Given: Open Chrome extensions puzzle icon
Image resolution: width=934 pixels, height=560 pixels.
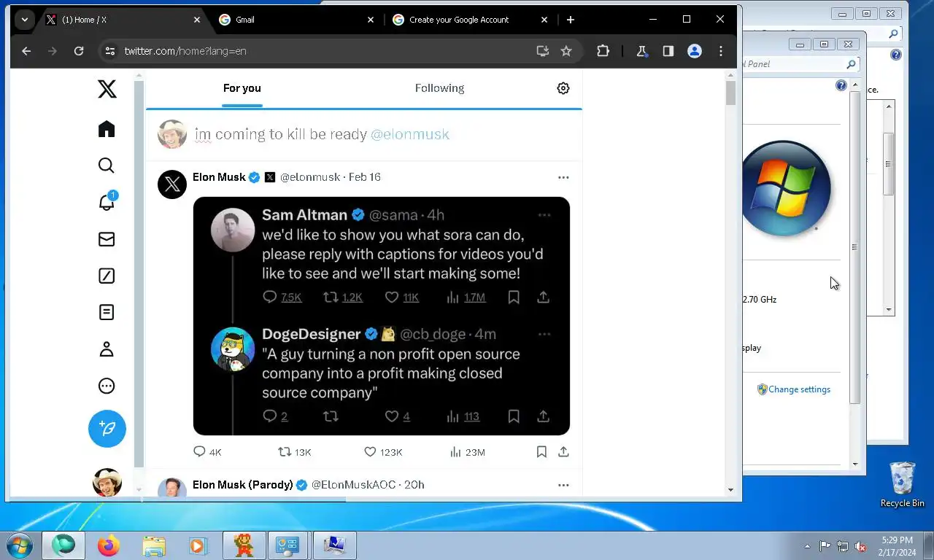Looking at the screenshot, I should (603, 51).
